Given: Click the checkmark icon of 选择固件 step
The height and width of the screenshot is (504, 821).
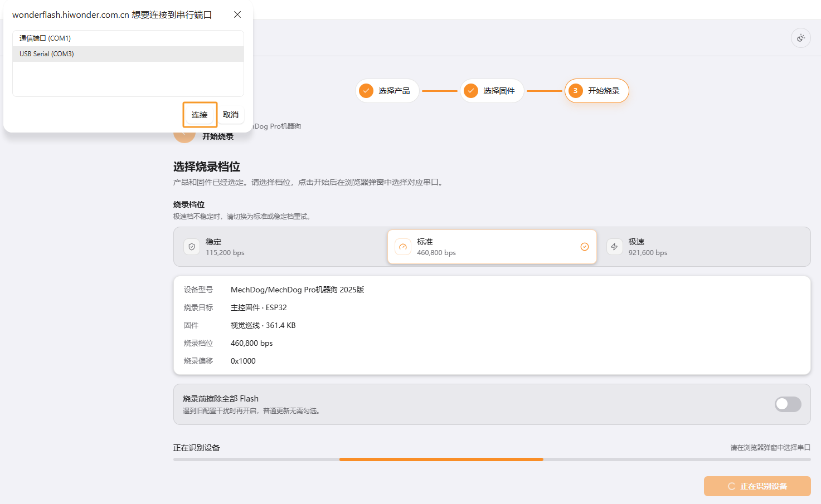Looking at the screenshot, I should [471, 91].
